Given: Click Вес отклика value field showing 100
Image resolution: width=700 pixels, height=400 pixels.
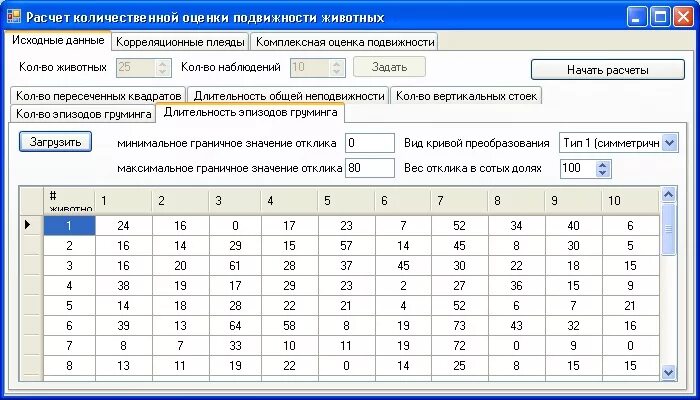Looking at the screenshot, I should pos(578,168).
